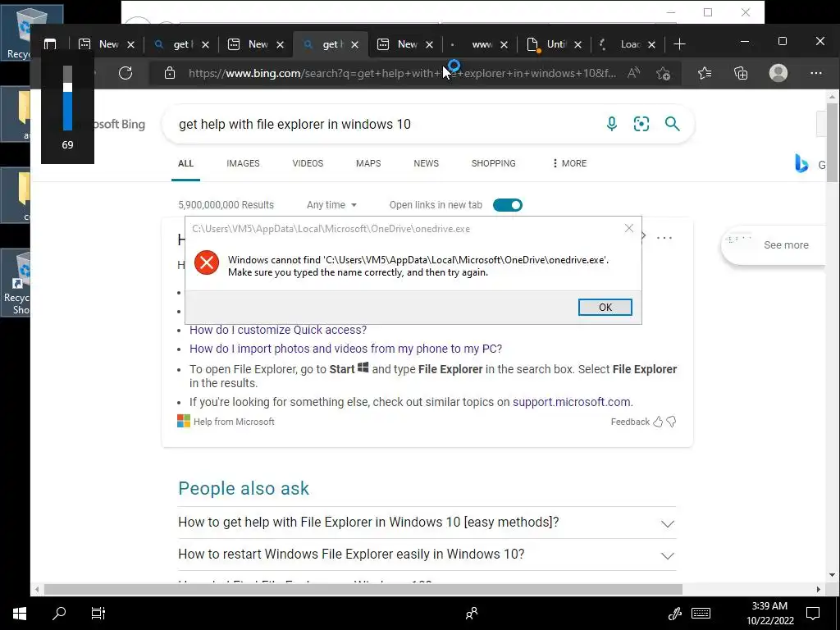
Task: Open the touch keyboard tray icon
Action: [x=701, y=614]
